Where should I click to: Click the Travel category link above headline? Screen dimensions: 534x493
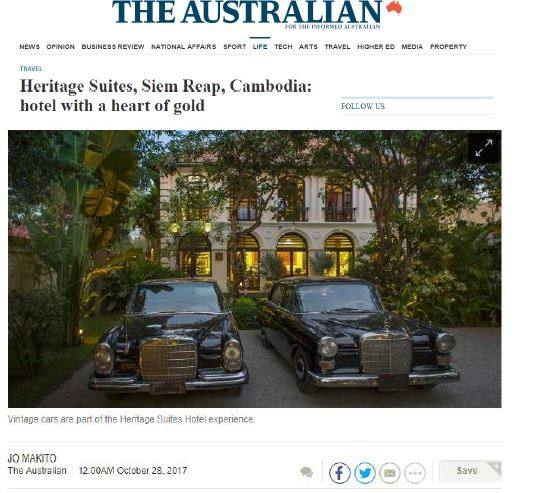31,69
